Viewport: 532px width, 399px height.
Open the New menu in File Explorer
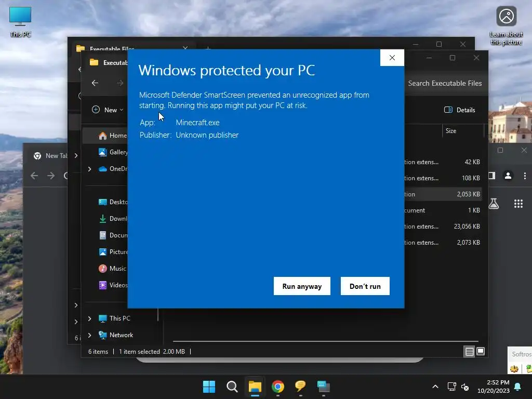108,110
